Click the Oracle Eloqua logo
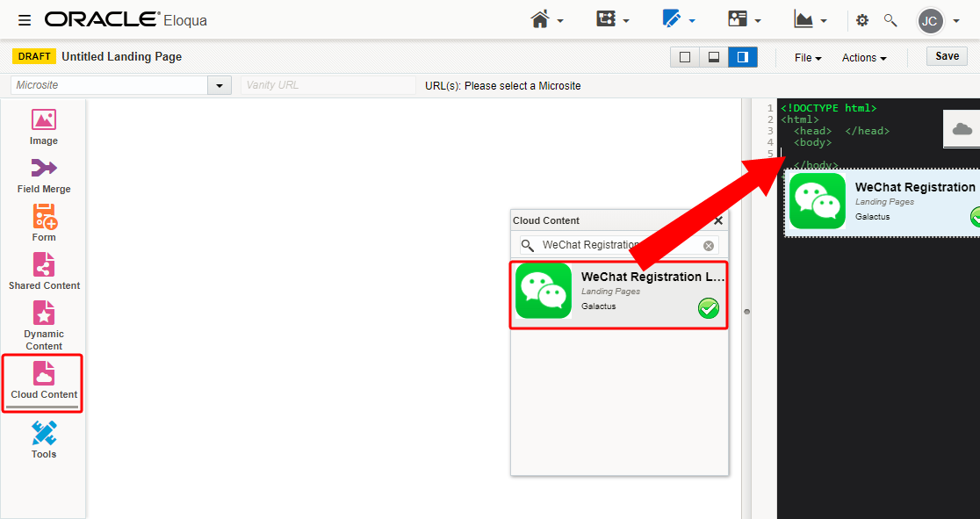This screenshot has width=980, height=519. (x=126, y=20)
